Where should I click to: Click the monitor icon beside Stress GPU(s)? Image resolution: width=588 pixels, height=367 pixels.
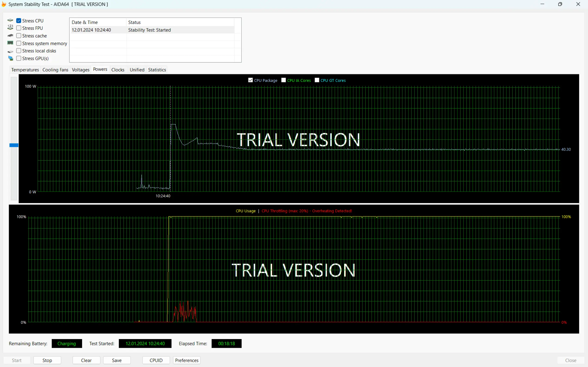coord(10,58)
